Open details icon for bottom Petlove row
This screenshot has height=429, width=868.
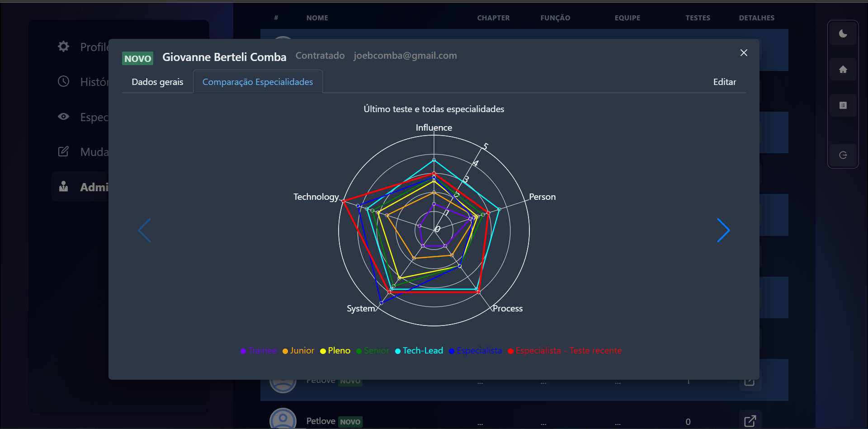(750, 421)
